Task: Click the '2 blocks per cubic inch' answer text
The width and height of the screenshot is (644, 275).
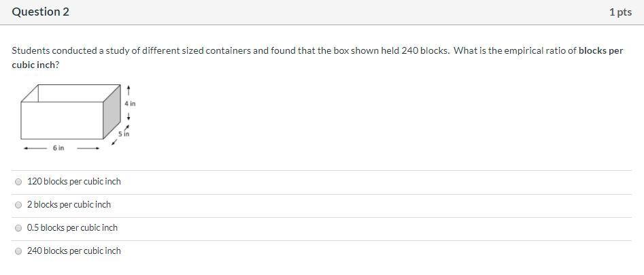Action: click(x=69, y=205)
